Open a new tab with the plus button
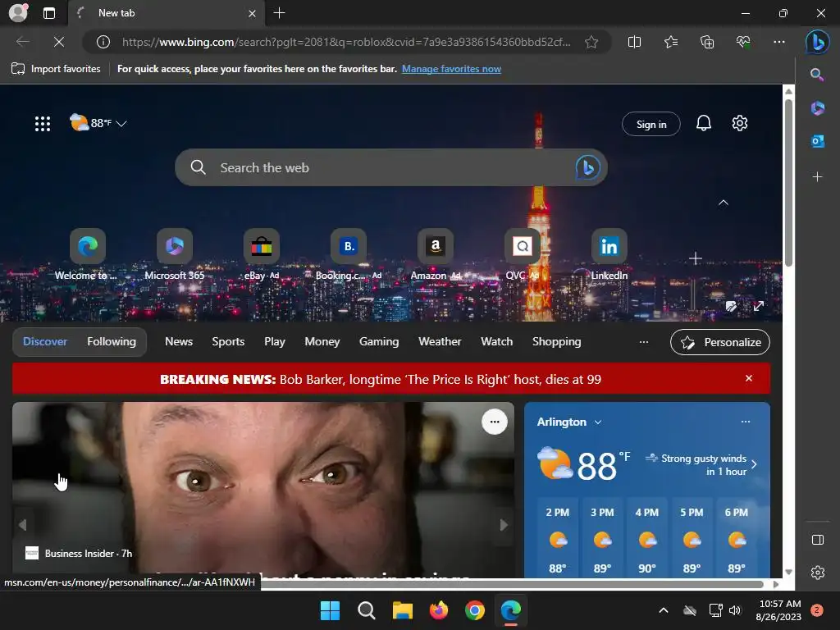The image size is (840, 630). pos(279,13)
